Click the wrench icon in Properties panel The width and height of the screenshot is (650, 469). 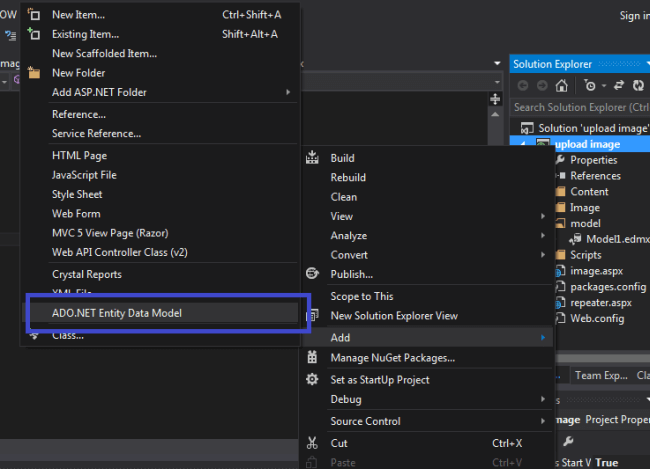568,441
